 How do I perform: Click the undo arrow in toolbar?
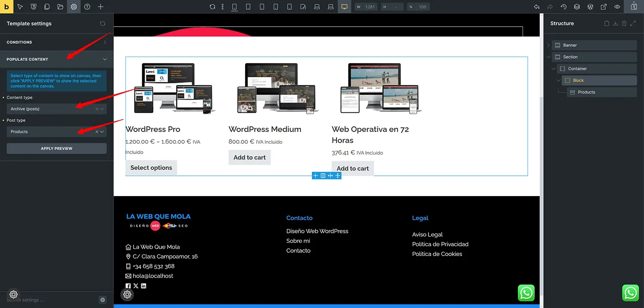[537, 7]
